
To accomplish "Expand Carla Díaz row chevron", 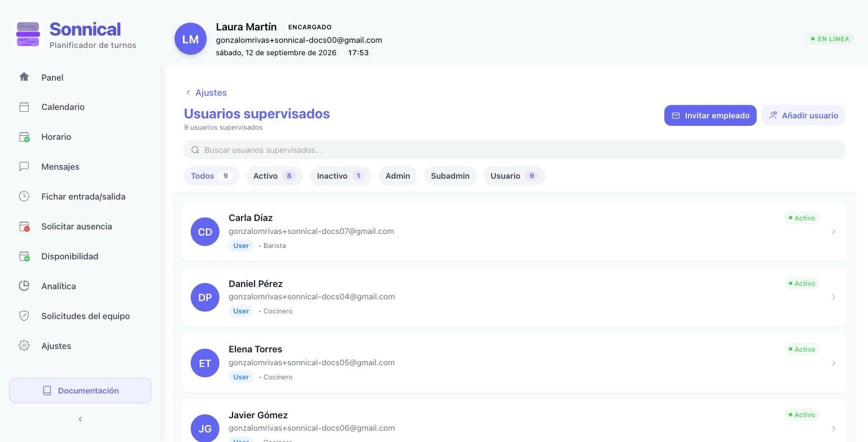I will click(x=834, y=232).
